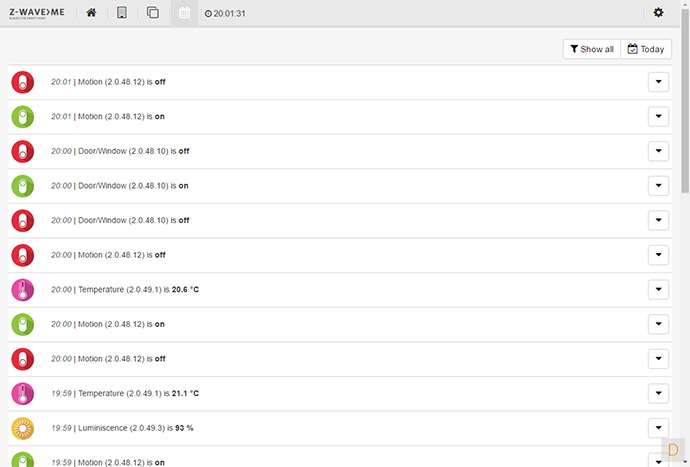The width and height of the screenshot is (690, 467).
Task: Expand dropdown for 20:01 Motion off event
Action: [658, 83]
